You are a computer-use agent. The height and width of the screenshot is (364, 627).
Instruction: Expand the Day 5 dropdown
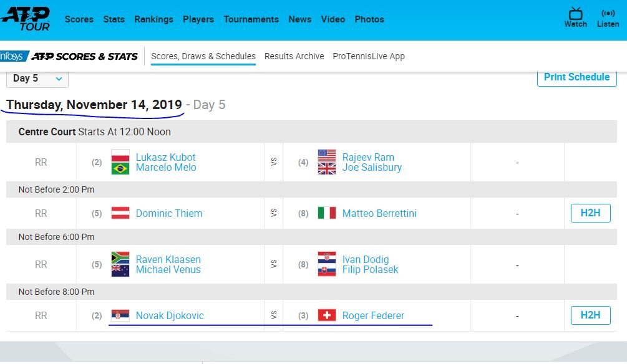coord(37,79)
